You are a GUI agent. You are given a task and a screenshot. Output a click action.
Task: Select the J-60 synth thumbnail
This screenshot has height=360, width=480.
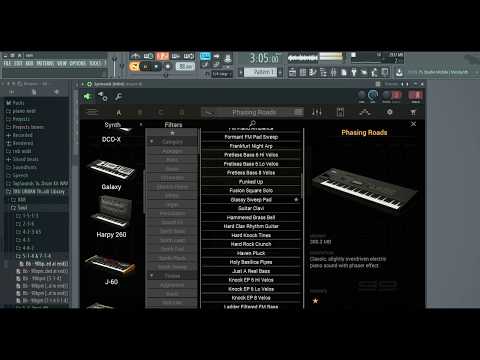click(111, 264)
